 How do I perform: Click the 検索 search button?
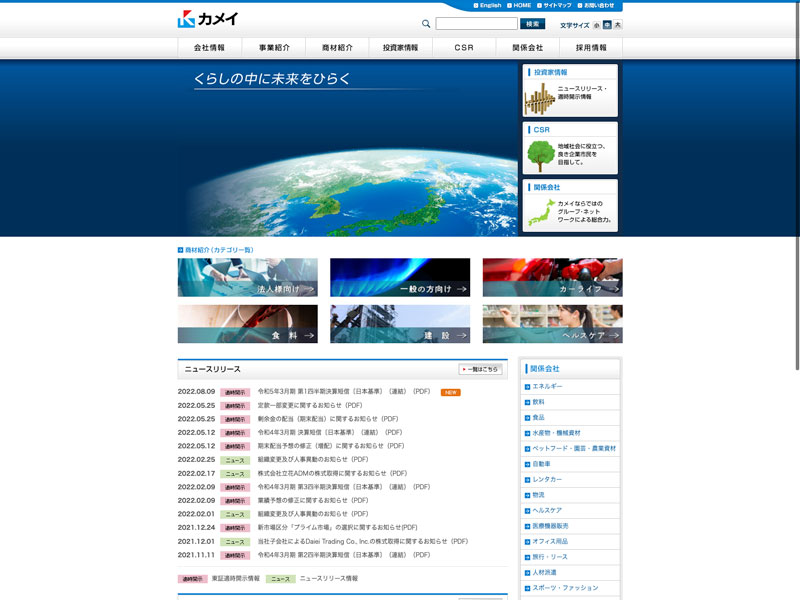533,24
